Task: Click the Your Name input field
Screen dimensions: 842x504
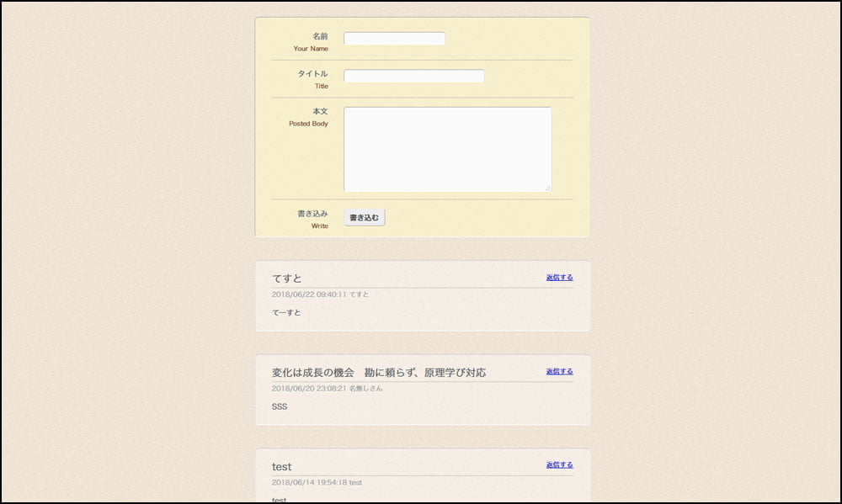Action: (394, 39)
